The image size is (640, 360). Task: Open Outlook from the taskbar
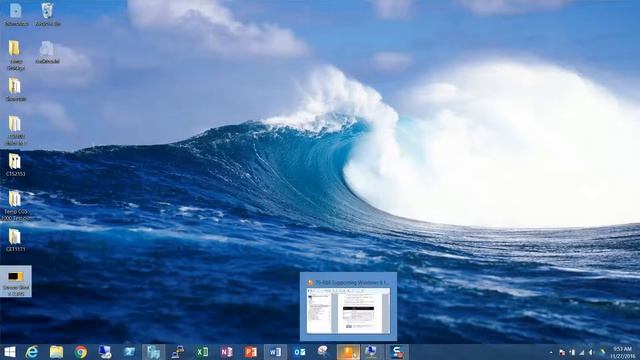point(299,352)
